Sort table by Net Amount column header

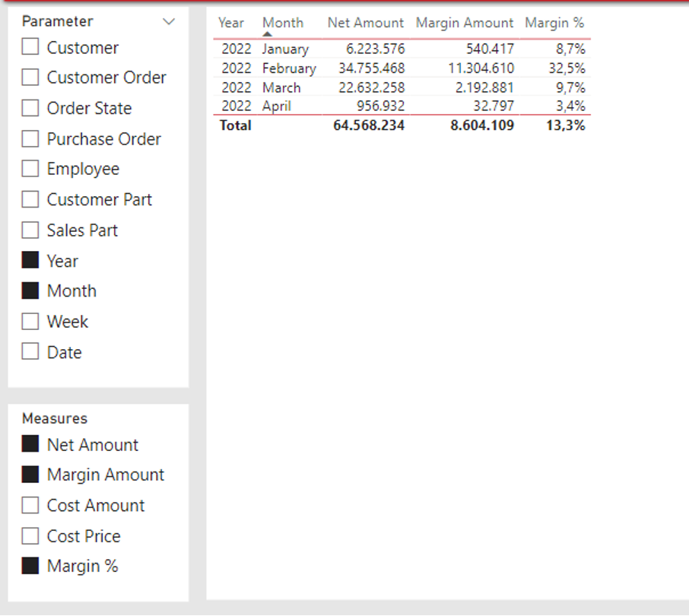(x=366, y=23)
